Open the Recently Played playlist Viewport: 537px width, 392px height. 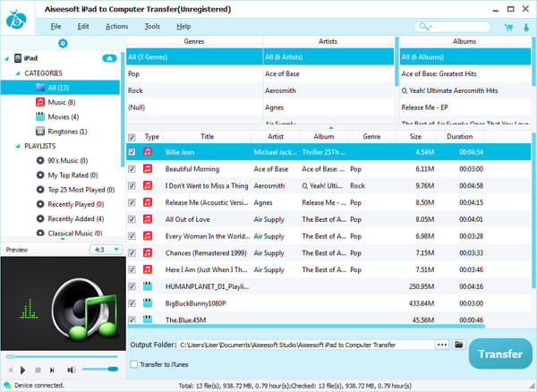coord(76,204)
